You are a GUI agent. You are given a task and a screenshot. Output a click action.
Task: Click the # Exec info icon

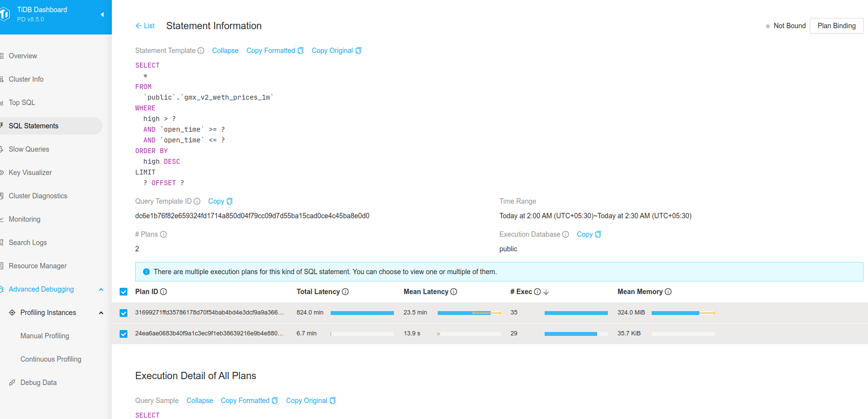[537, 292]
